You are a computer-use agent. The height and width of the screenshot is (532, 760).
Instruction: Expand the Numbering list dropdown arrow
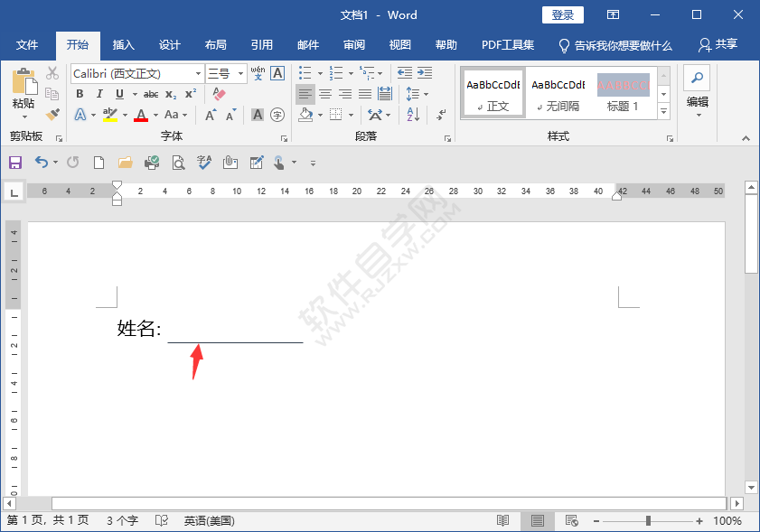pos(351,74)
